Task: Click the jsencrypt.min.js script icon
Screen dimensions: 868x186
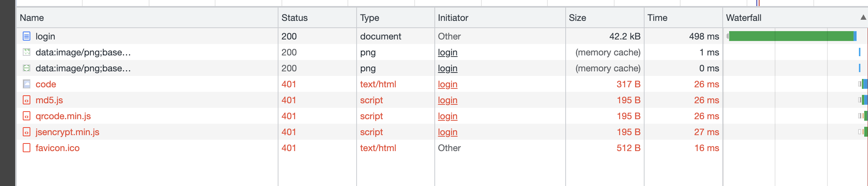Action: tap(27, 132)
